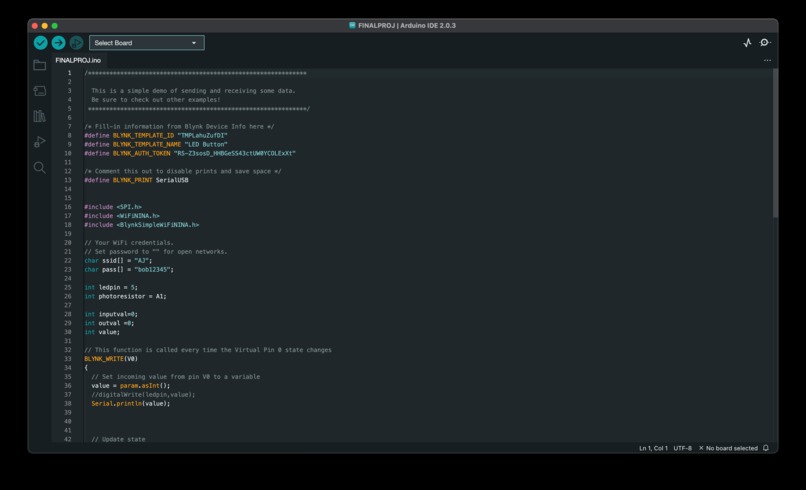Click line number 1 in gutter
Screen dimensions: 806x490
pos(69,73)
